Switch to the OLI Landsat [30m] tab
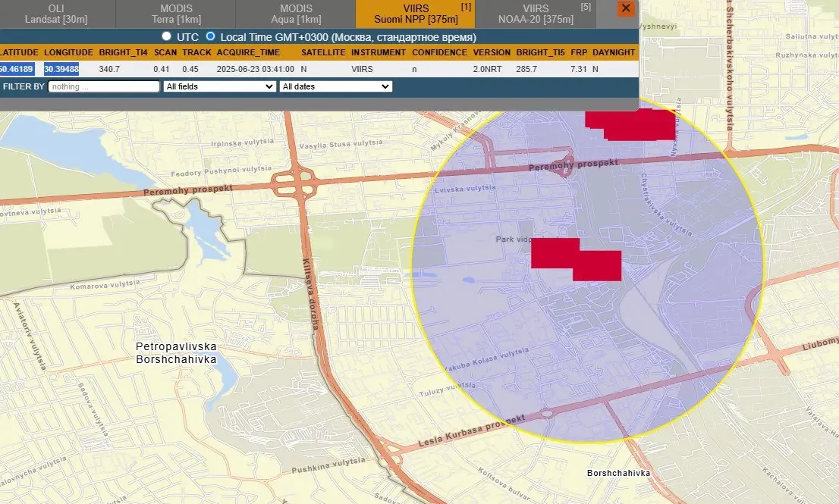This screenshot has width=839, height=504. pyautogui.click(x=55, y=14)
